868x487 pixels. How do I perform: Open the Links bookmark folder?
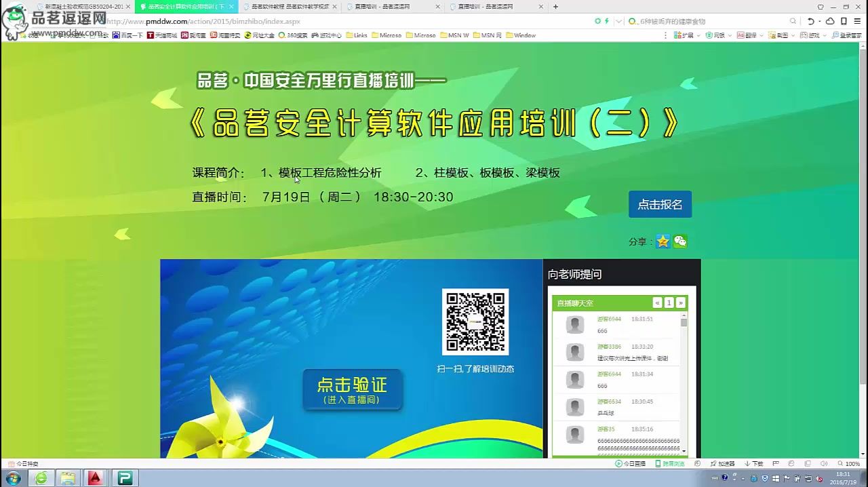(x=357, y=35)
